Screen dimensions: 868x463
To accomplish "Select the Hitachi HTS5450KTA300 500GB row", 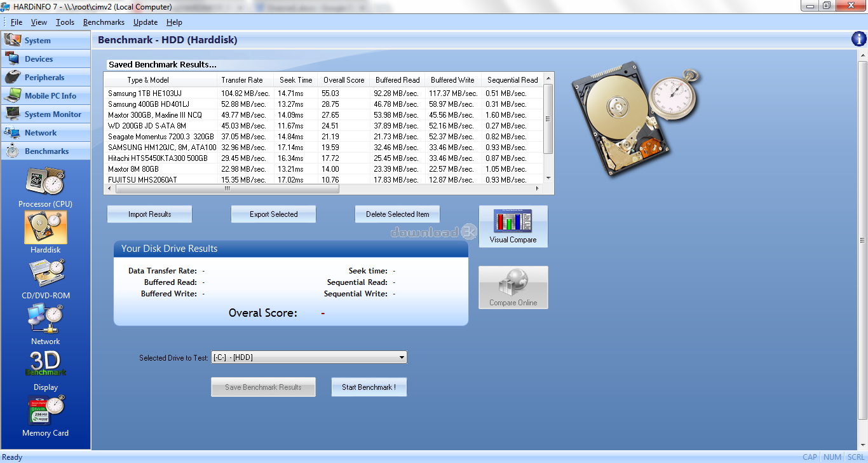I will (323, 158).
